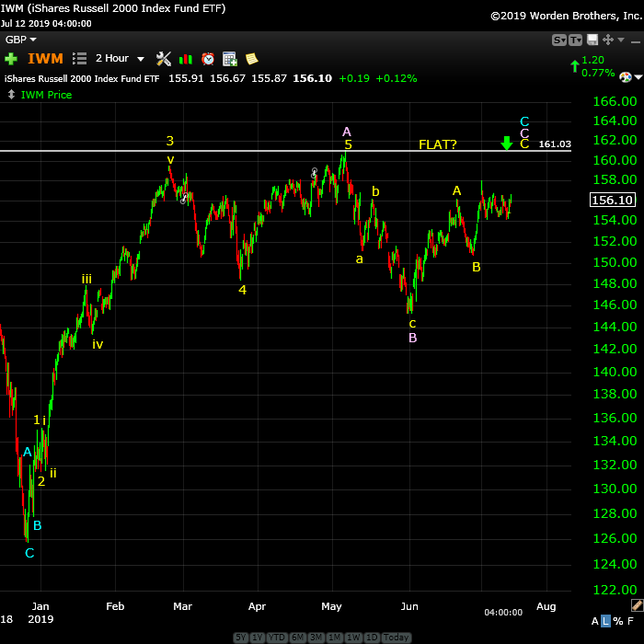The width and height of the screenshot is (644, 644).
Task: Click the yellow iv wave label
Action: [98, 344]
